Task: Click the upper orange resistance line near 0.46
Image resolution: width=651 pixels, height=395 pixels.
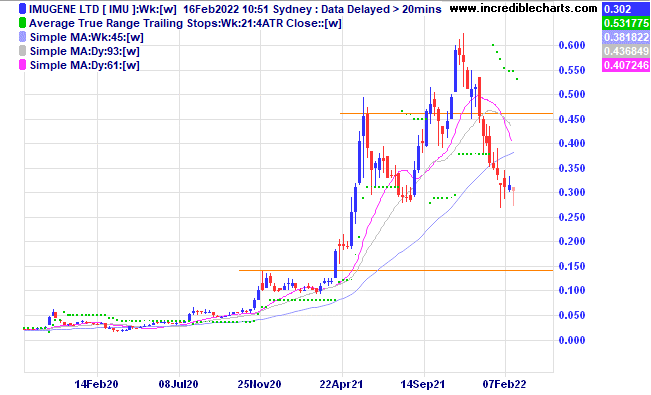Action: pyautogui.click(x=446, y=113)
